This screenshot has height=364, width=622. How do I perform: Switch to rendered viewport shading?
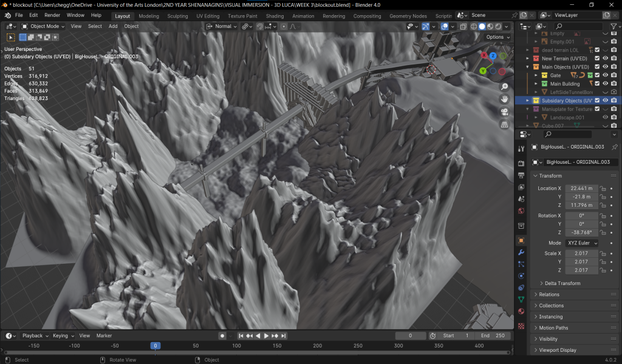(x=498, y=26)
